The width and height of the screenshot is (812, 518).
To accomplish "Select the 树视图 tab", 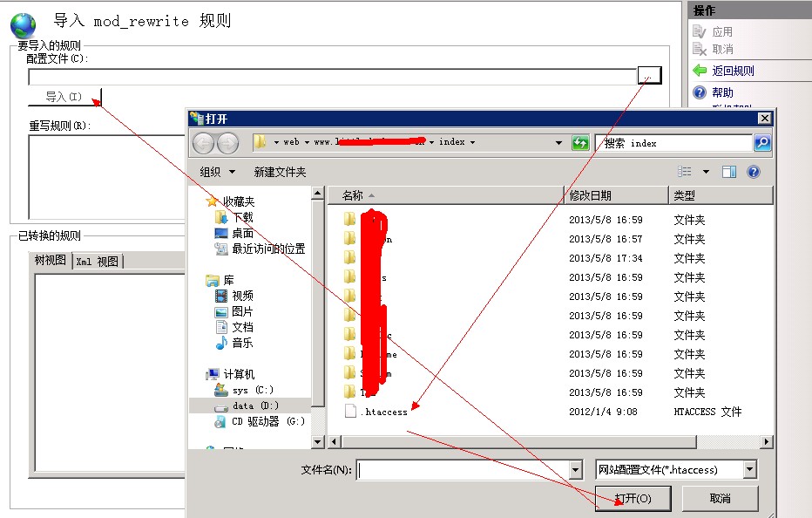I will pos(51,259).
